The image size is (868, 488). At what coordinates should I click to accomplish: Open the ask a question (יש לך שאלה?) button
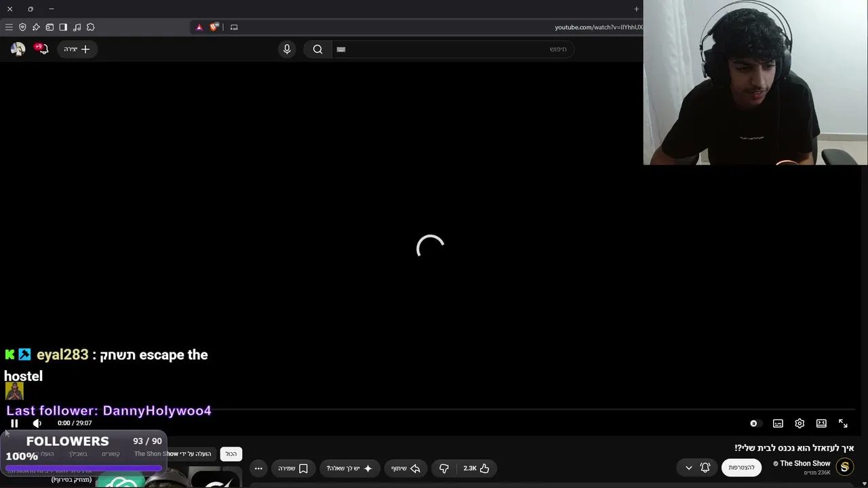(x=349, y=468)
